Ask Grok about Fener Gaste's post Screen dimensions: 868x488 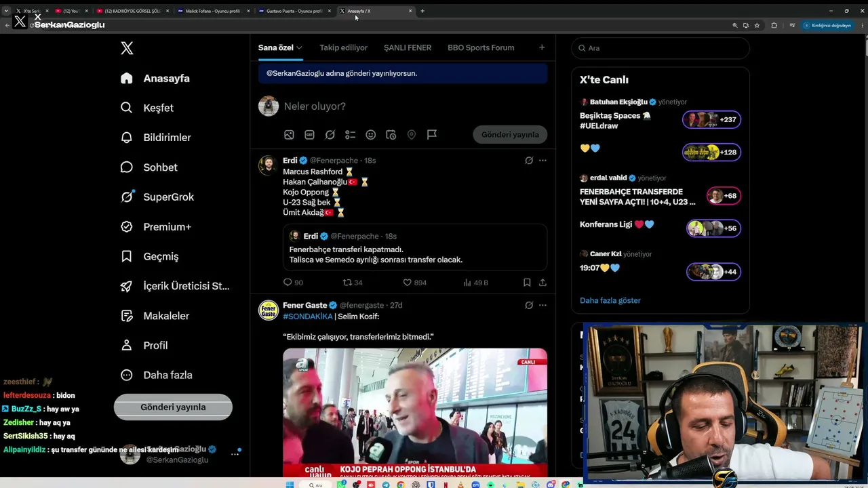point(529,306)
